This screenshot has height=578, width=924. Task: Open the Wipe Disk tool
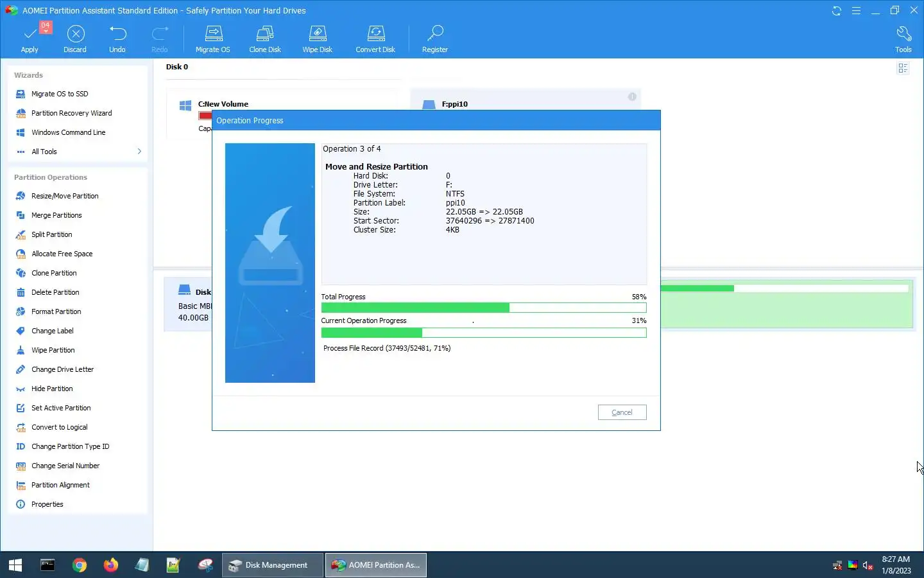[318, 39]
